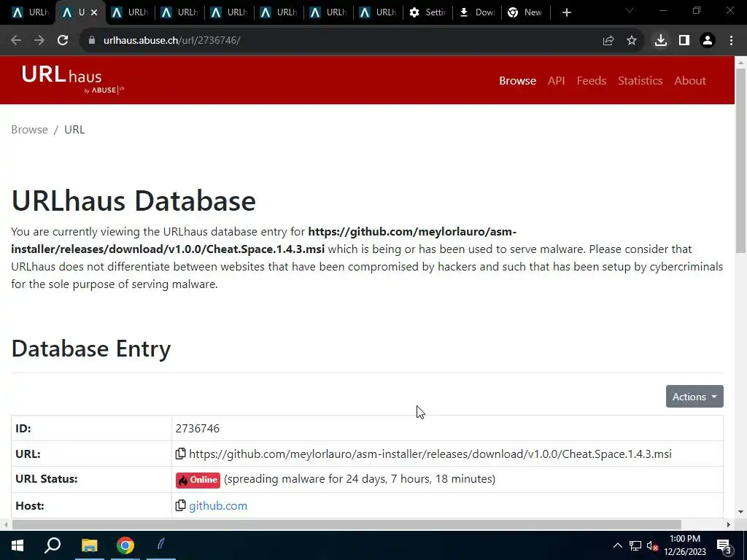The height and width of the screenshot is (560, 747).
Task: Copy the URL row value icon
Action: tap(181, 454)
